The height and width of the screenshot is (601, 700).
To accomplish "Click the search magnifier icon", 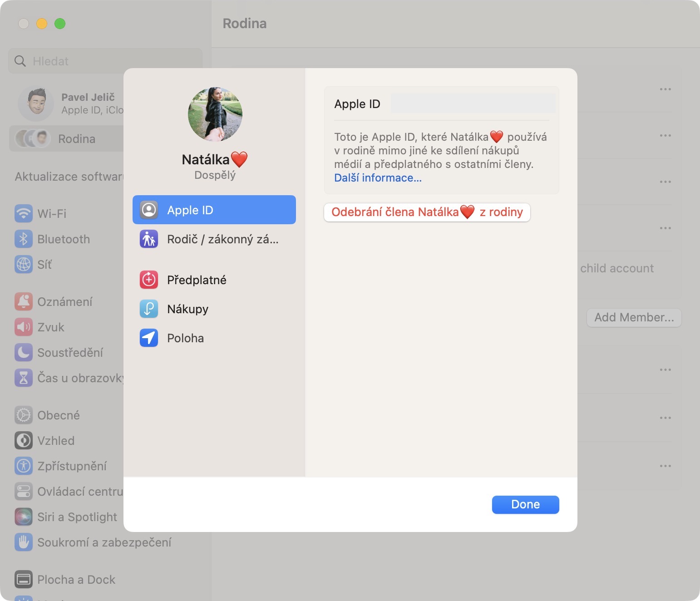I will click(x=20, y=61).
